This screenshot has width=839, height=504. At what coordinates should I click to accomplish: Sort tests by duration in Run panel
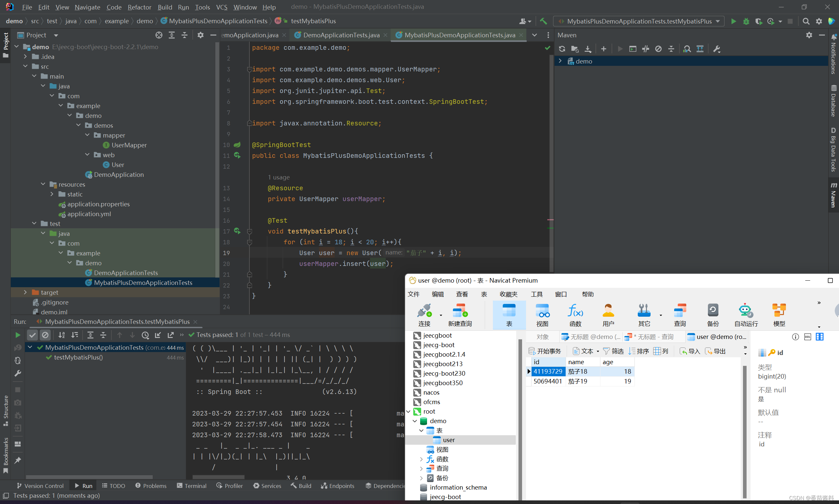coord(74,335)
